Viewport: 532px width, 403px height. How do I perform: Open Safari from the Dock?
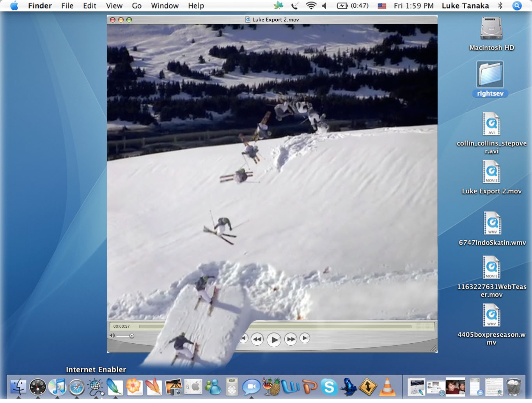(76, 387)
